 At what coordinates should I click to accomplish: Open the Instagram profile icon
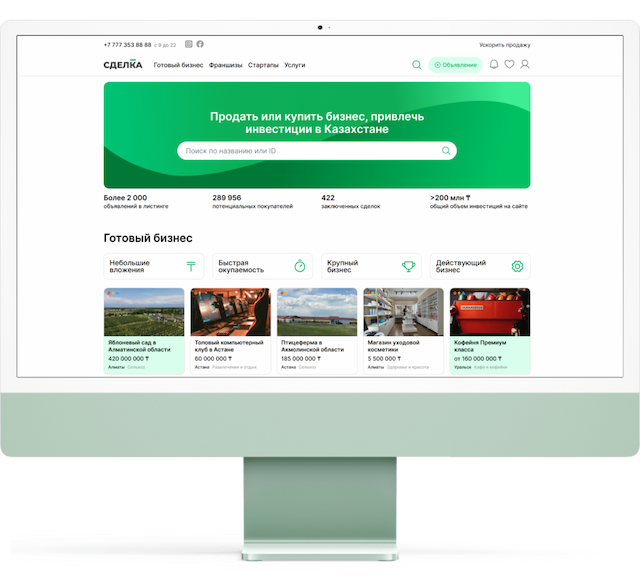(x=189, y=44)
